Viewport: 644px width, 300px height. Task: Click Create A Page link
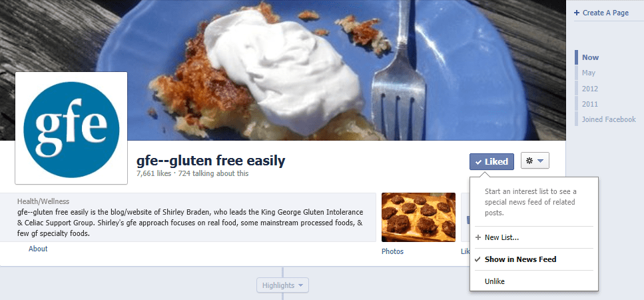(605, 13)
